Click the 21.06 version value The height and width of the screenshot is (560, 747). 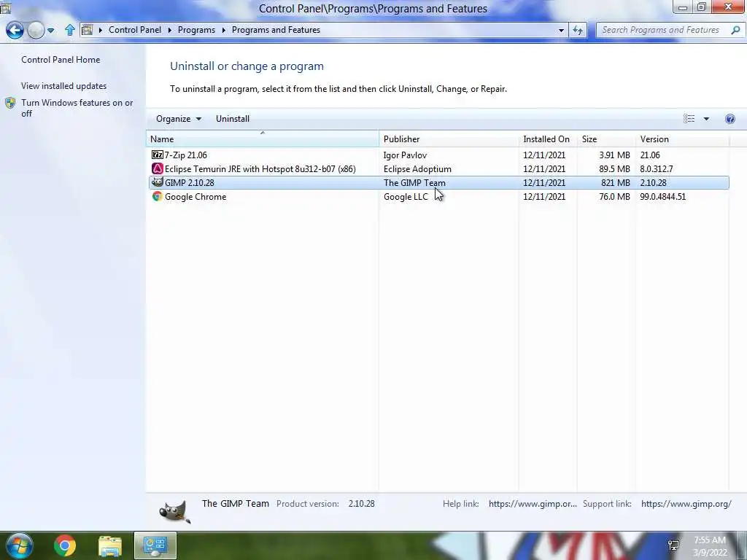[x=650, y=155]
